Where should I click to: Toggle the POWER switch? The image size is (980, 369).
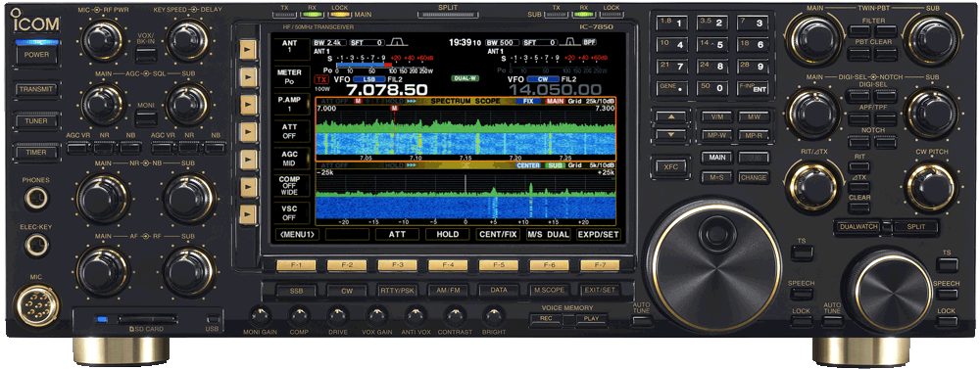click(35, 54)
